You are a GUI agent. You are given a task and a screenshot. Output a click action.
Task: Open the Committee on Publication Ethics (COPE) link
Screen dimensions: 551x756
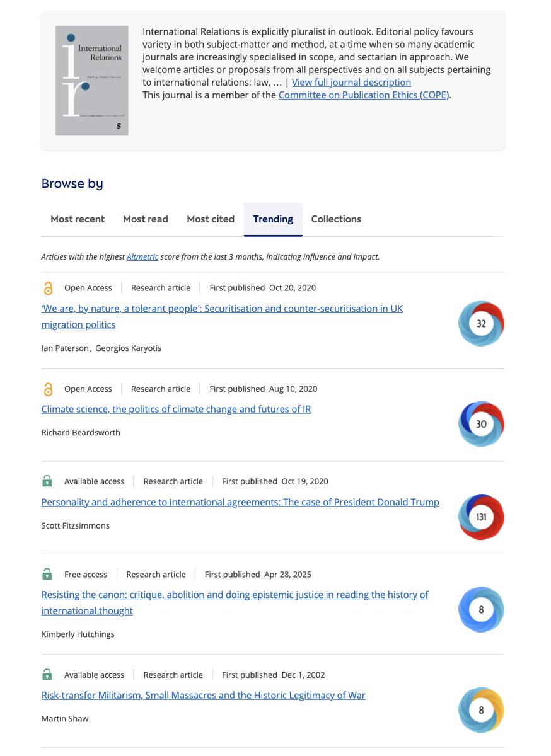[x=364, y=94]
